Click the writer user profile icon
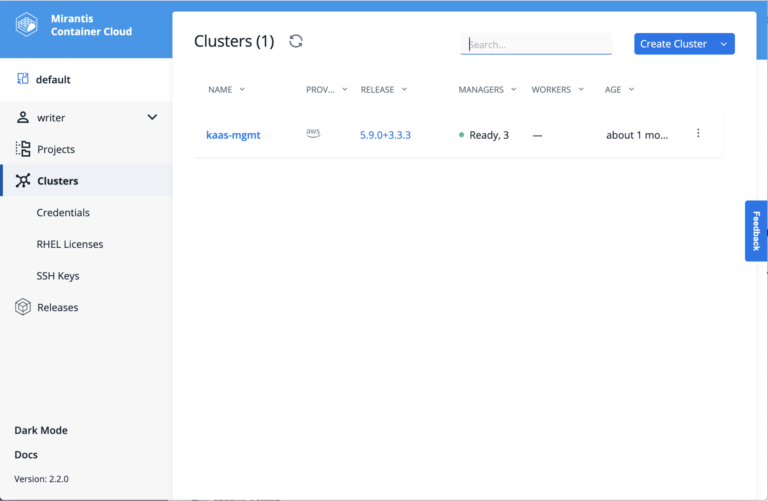 [x=23, y=117]
